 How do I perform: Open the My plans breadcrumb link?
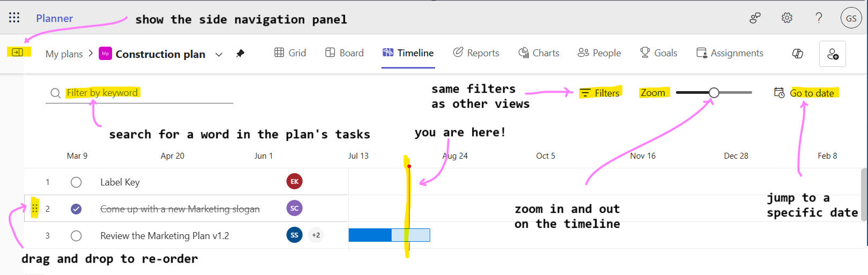tap(64, 54)
